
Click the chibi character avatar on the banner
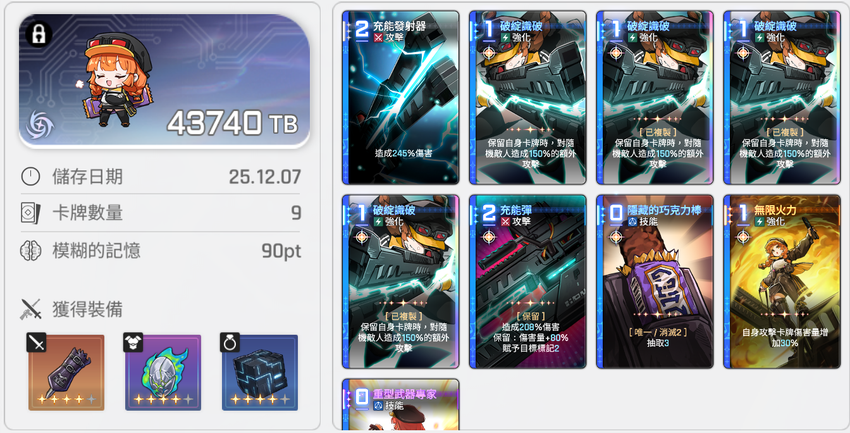pyautogui.click(x=117, y=80)
